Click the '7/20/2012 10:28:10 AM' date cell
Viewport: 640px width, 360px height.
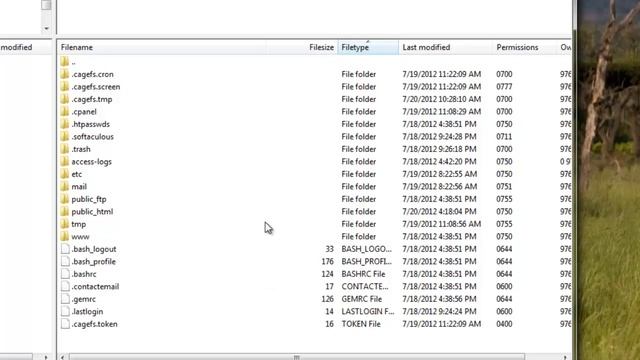click(x=442, y=99)
